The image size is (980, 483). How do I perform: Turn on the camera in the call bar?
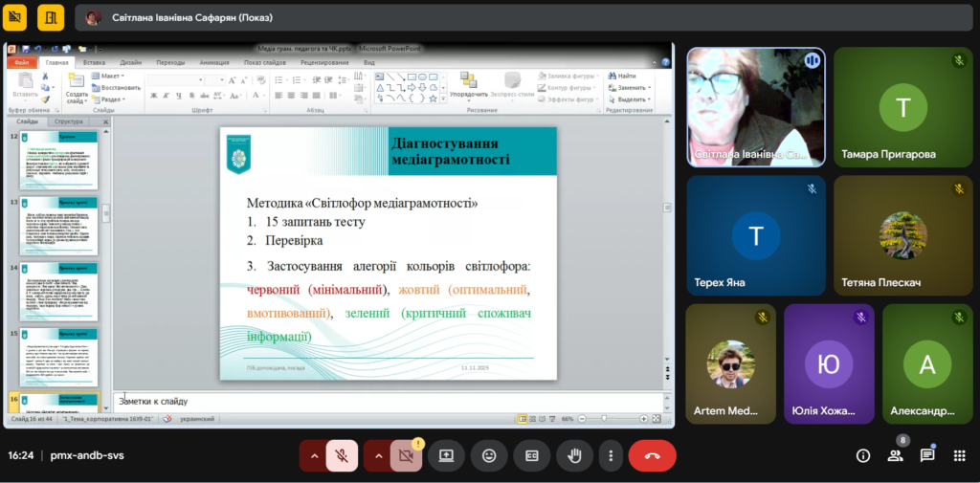(x=406, y=456)
